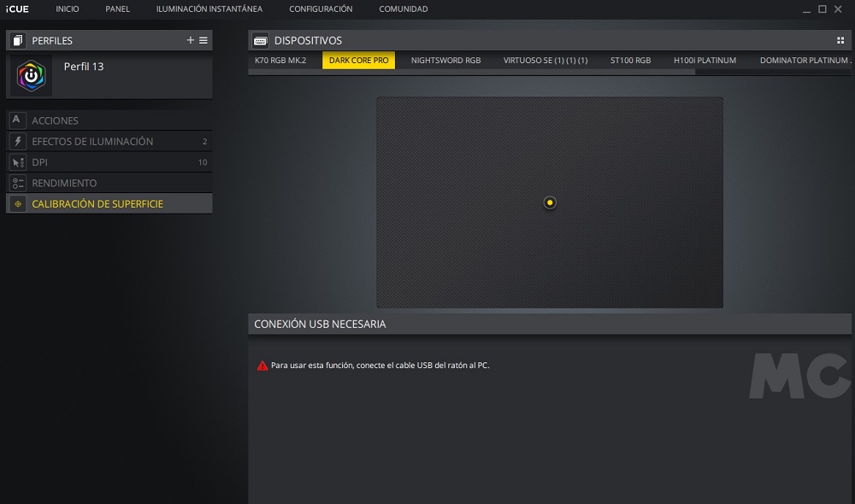Open Efectos de Iluminación section
Viewport: 855px width, 504px height.
(92, 142)
